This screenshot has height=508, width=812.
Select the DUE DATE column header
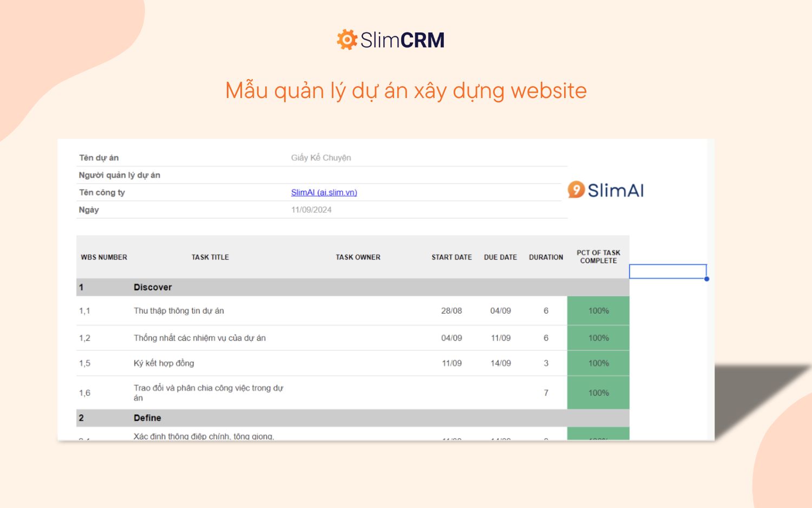500,257
